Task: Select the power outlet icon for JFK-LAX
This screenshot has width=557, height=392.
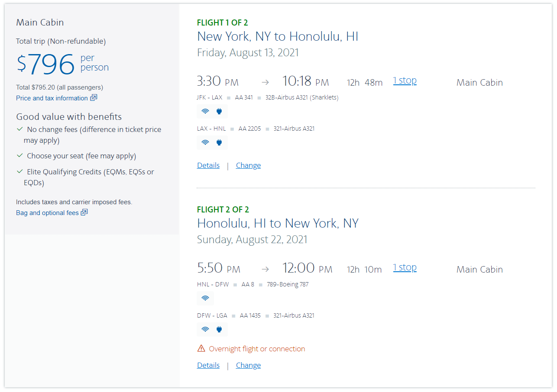Action: pyautogui.click(x=219, y=111)
